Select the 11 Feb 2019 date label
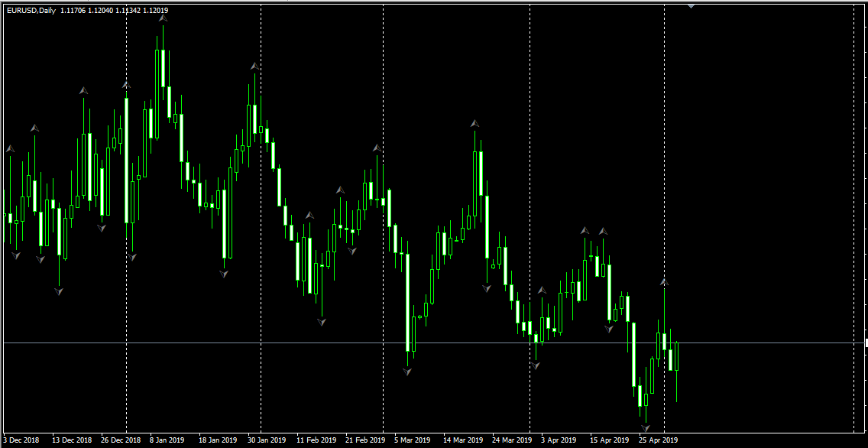The height and width of the screenshot is (448, 868). (316, 440)
